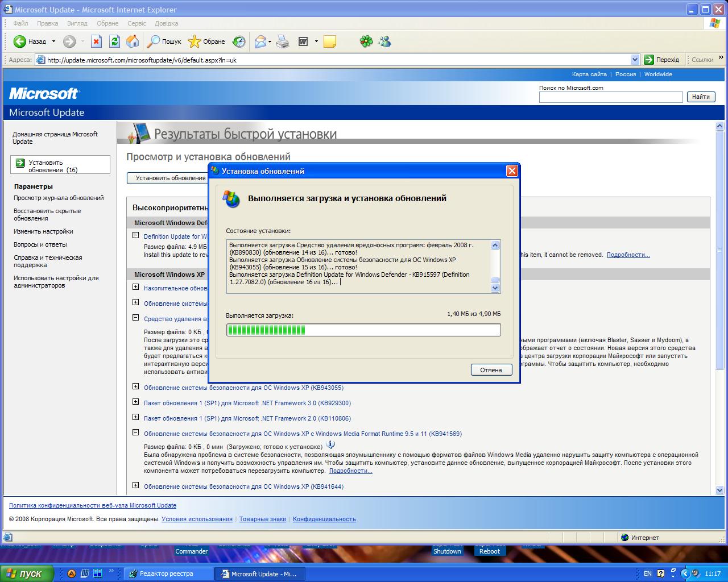Click the Messenger people icon in toolbar
Viewport: 728px width, 582px height.
click(385, 41)
